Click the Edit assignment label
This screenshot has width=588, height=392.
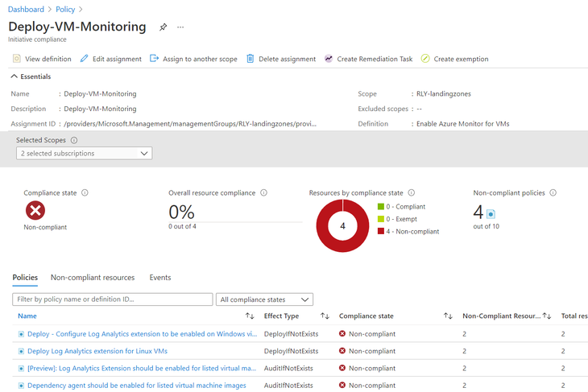117,59
